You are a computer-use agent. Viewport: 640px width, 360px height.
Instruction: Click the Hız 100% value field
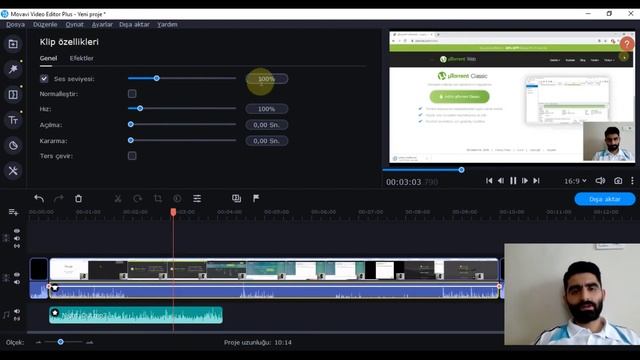coord(267,109)
